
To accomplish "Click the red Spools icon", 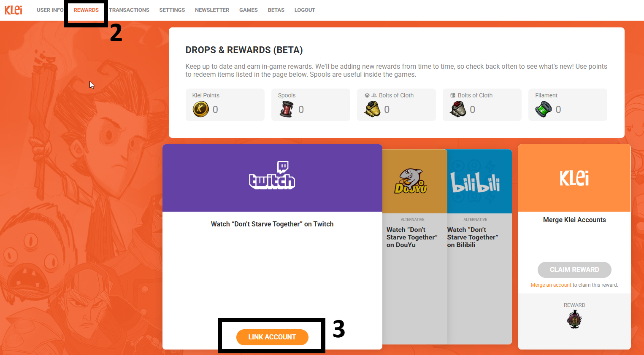I will (287, 110).
